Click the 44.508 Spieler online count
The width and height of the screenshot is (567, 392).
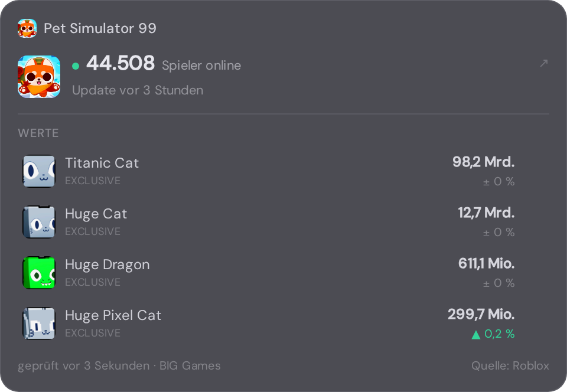coord(164,64)
